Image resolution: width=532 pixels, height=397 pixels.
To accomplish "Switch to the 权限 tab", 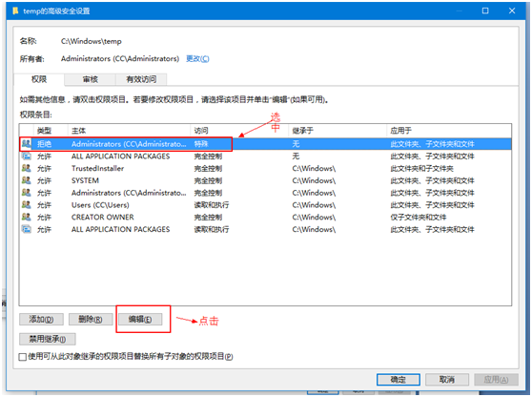I will click(39, 79).
